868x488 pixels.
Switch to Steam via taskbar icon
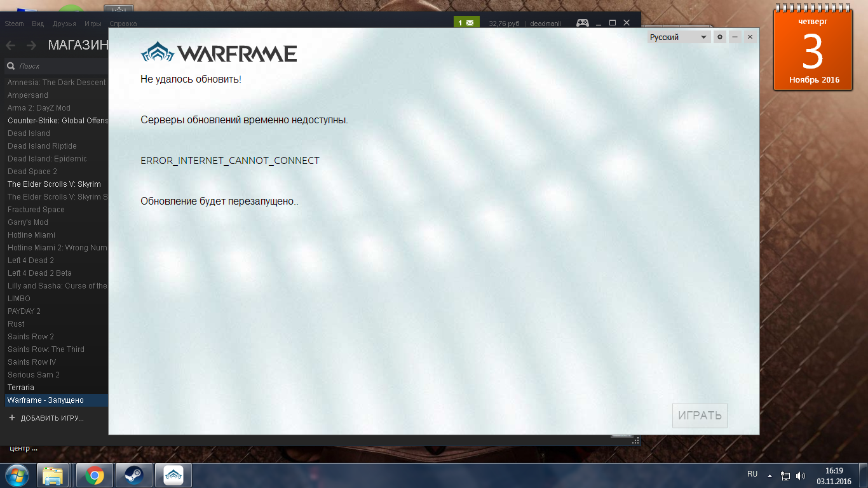[134, 475]
